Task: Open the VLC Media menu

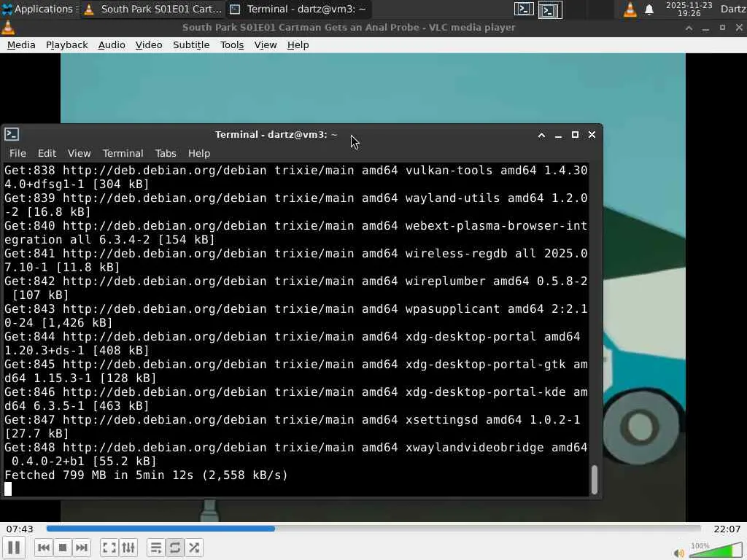Action: coord(21,44)
